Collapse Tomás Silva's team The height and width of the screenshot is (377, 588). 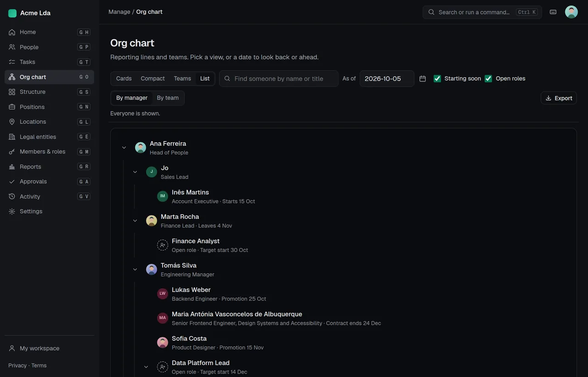[135, 269]
